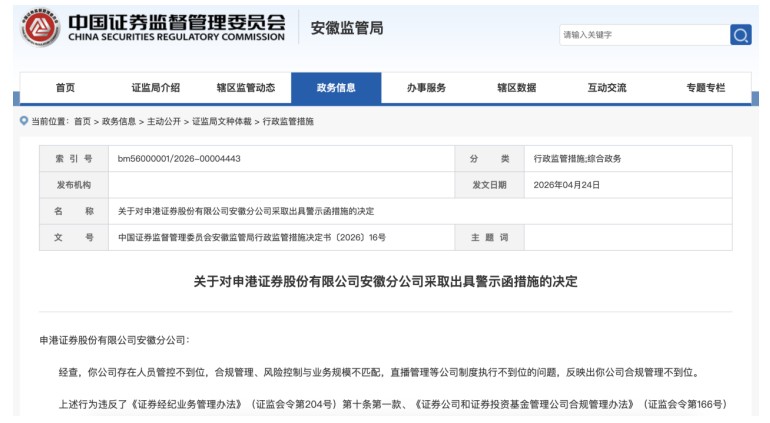Click the 文号 value ending 〔2026〕16号
This screenshot has width=770, height=423.
(252, 237)
